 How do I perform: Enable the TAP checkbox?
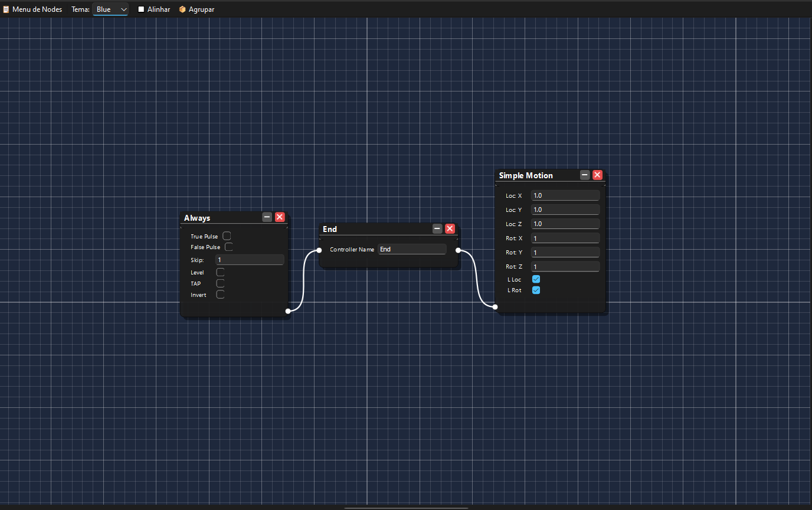(x=221, y=283)
